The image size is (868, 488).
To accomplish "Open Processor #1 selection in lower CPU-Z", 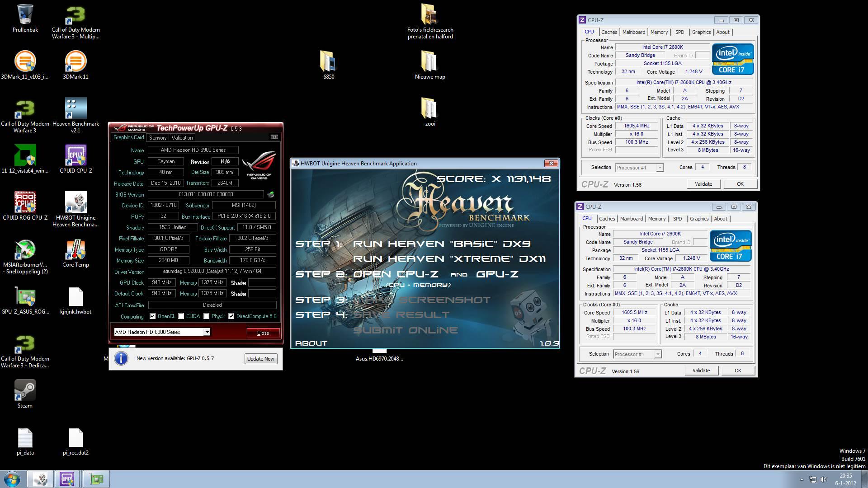I will (x=637, y=354).
